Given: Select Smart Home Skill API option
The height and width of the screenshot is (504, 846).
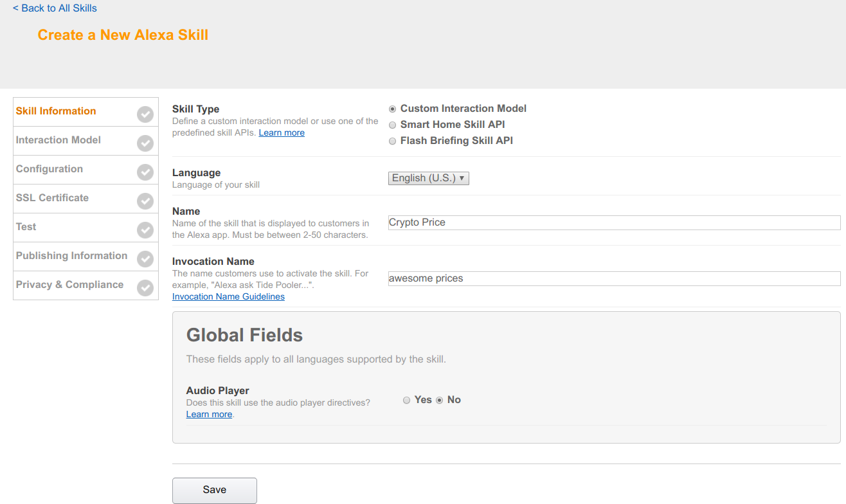Looking at the screenshot, I should coord(393,125).
